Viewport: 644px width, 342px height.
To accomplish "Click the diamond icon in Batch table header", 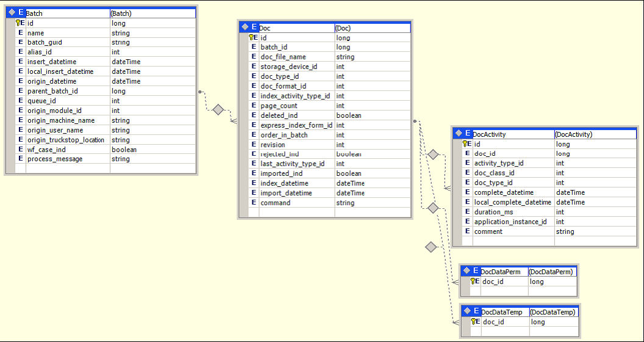I will (12, 13).
